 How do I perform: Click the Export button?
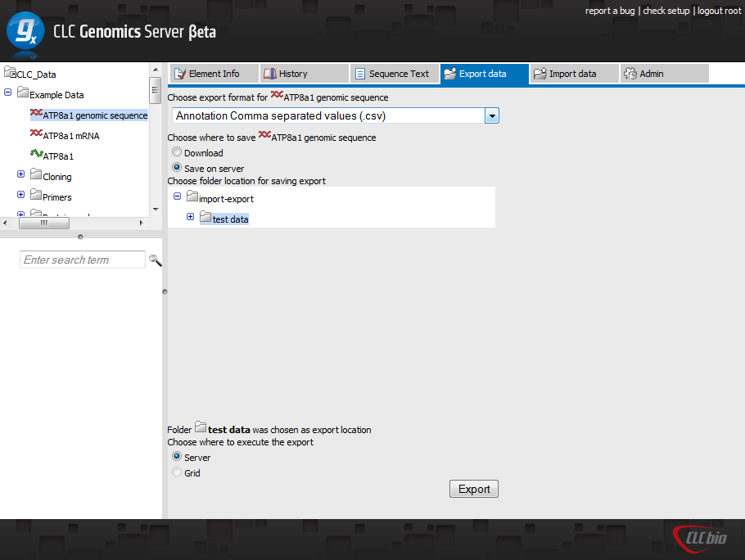(x=474, y=489)
